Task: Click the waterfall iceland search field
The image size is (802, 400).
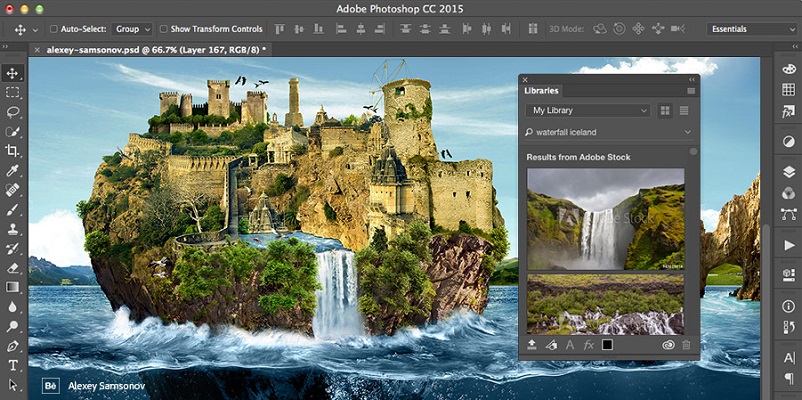Action: (x=609, y=132)
